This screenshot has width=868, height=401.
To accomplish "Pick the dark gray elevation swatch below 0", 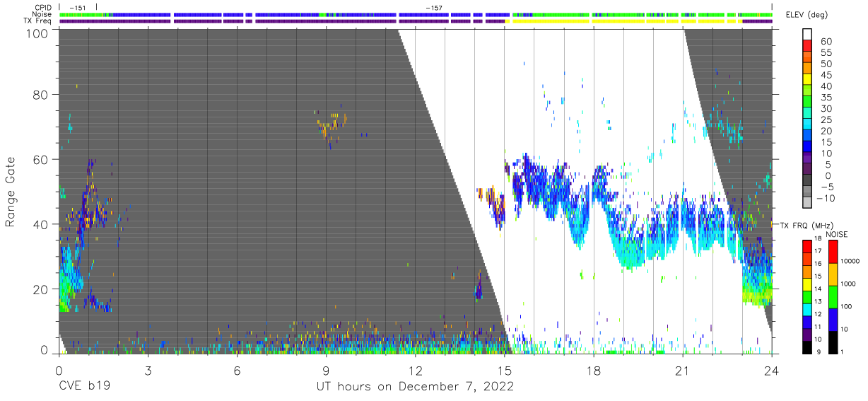I will pyautogui.click(x=807, y=181).
